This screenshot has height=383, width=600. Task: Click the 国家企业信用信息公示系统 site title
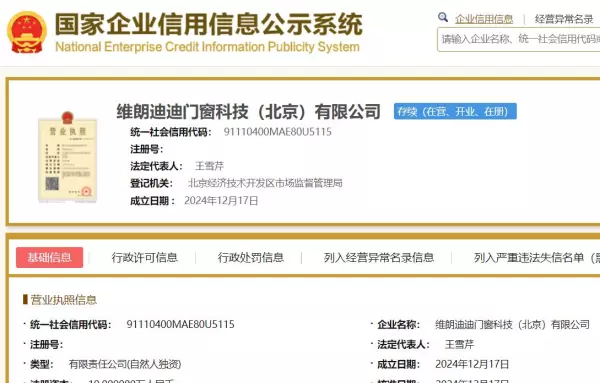[209, 24]
